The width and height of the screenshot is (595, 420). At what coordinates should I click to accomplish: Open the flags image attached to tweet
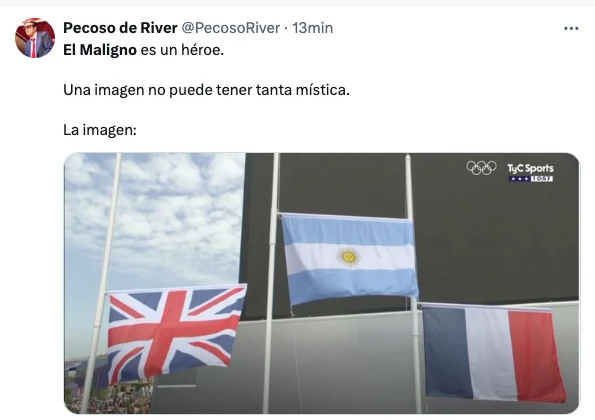click(x=321, y=283)
